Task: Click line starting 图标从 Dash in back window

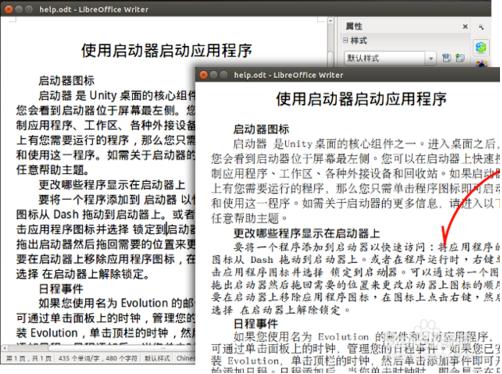Action: (105, 214)
